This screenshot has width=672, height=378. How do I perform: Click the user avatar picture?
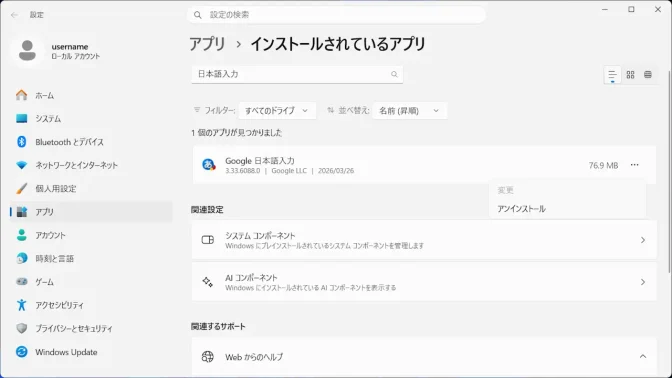pos(27,51)
